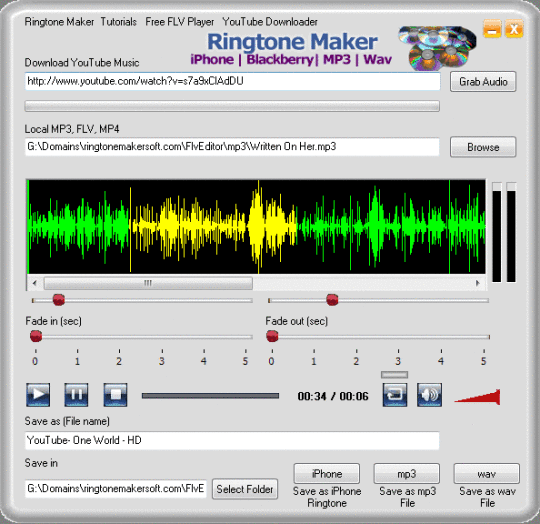Click the speaker mute icon
540x524 pixels.
coord(429,395)
